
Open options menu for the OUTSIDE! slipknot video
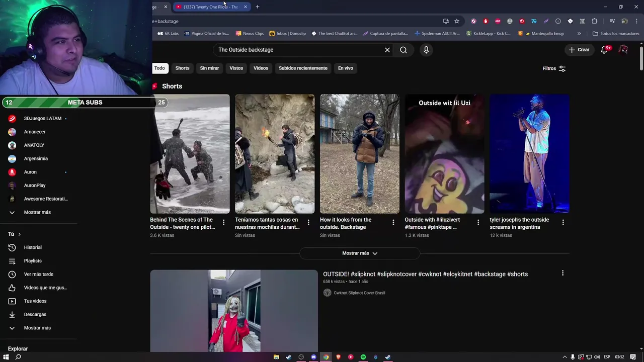tap(562, 273)
